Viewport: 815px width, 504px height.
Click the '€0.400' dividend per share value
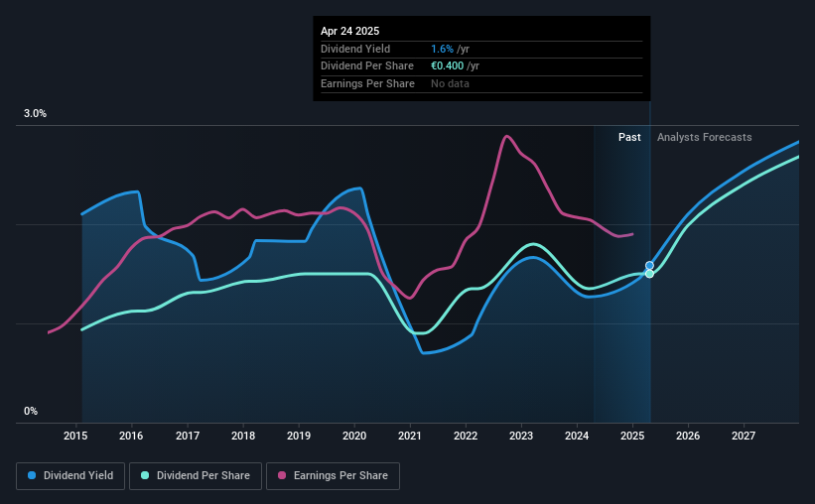point(447,66)
